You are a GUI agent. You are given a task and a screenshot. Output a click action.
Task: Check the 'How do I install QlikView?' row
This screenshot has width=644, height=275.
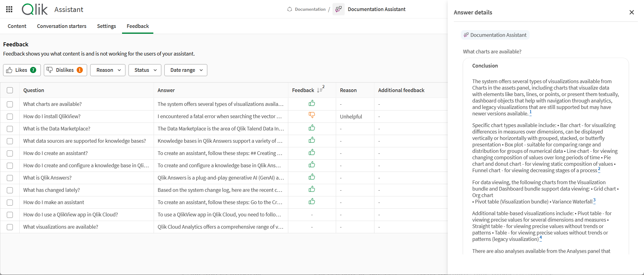10,117
